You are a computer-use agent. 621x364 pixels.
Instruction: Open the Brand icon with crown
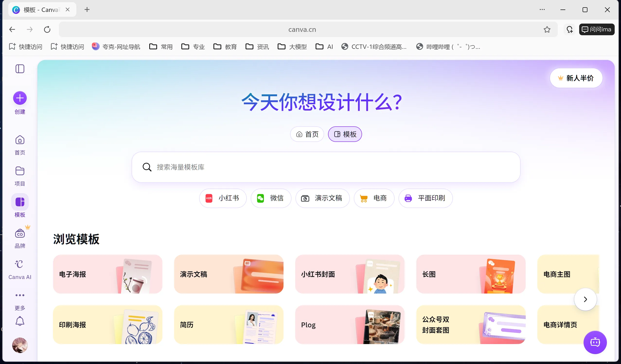point(20,233)
